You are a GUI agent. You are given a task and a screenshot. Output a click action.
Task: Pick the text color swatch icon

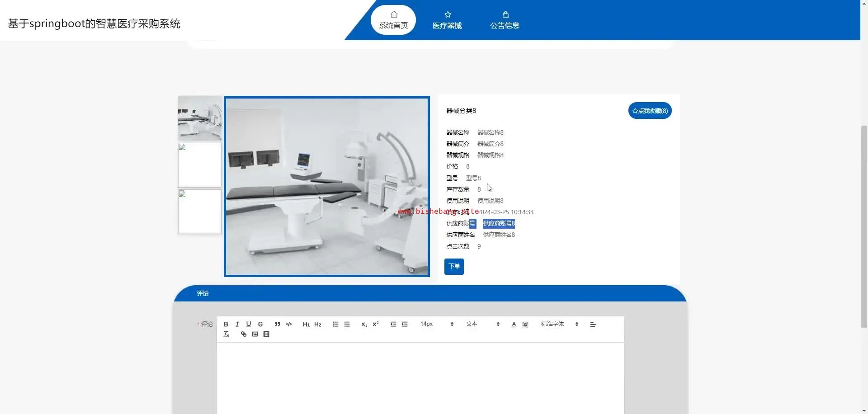(x=514, y=324)
